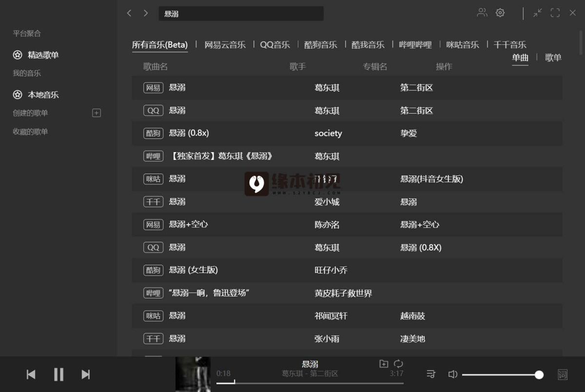Go forward with the right arrow
Viewport: 585px width, 392px height.
click(x=146, y=13)
